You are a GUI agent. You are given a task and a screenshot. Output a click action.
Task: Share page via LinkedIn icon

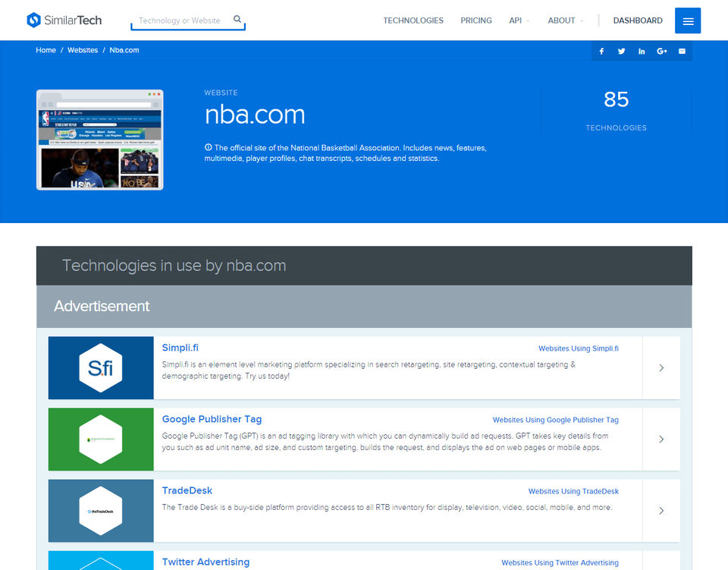tap(642, 51)
